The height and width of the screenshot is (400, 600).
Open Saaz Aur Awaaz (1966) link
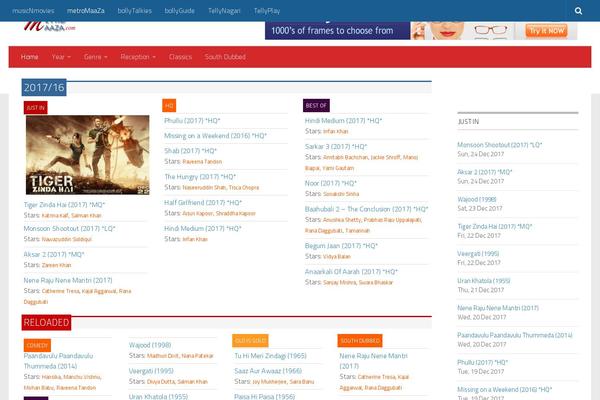pyautogui.click(x=268, y=371)
